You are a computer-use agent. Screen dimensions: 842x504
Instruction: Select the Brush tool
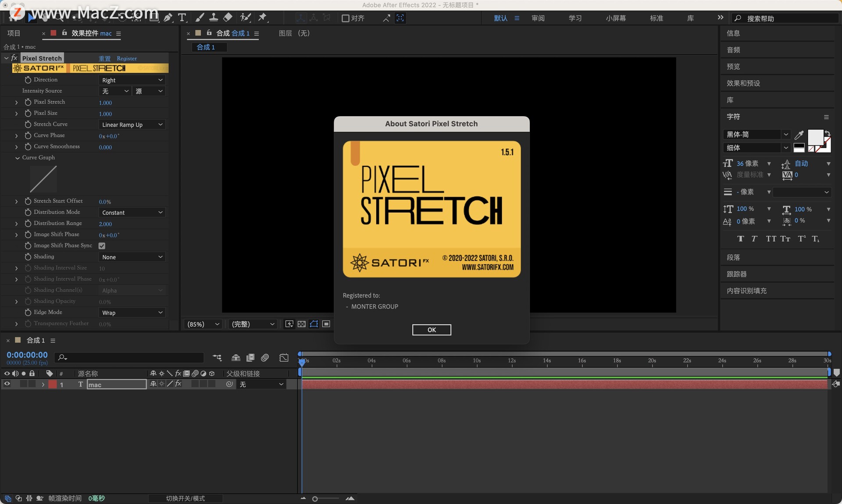[200, 18]
